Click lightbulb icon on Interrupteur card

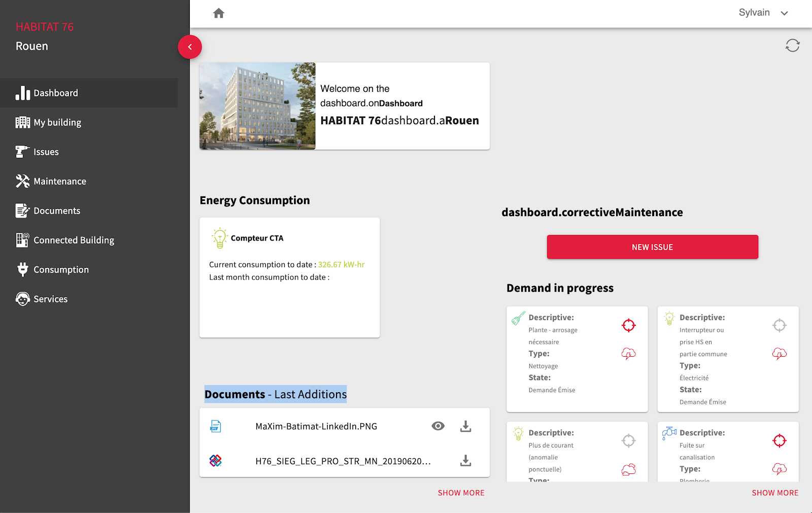tap(669, 318)
